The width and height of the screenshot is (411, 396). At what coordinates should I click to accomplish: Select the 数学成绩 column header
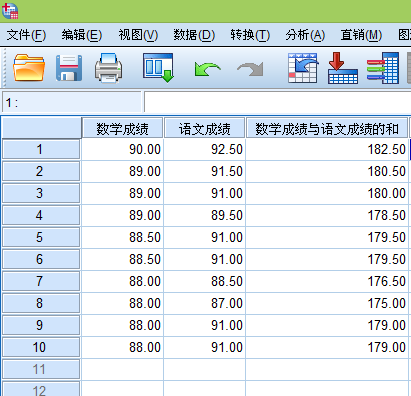point(122,128)
